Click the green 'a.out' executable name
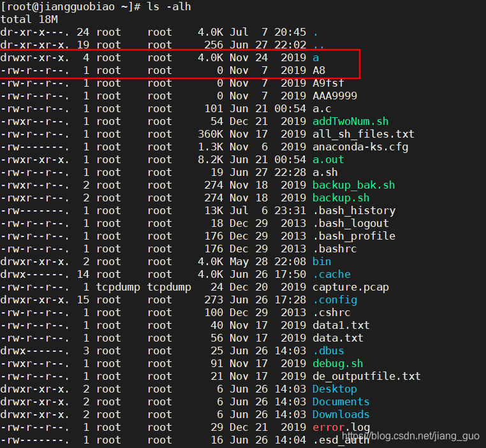The width and height of the screenshot is (486, 448). [328, 159]
